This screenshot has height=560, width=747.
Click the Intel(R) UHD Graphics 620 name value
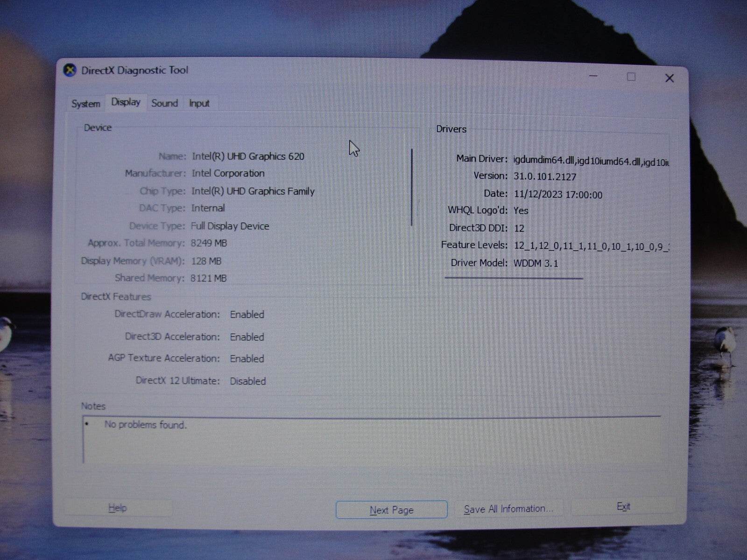pyautogui.click(x=247, y=156)
